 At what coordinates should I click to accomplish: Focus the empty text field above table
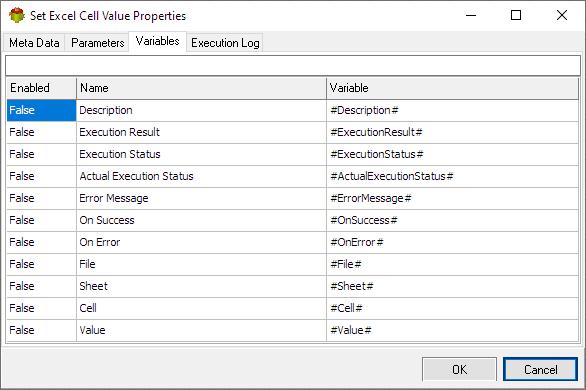pyautogui.click(x=293, y=66)
